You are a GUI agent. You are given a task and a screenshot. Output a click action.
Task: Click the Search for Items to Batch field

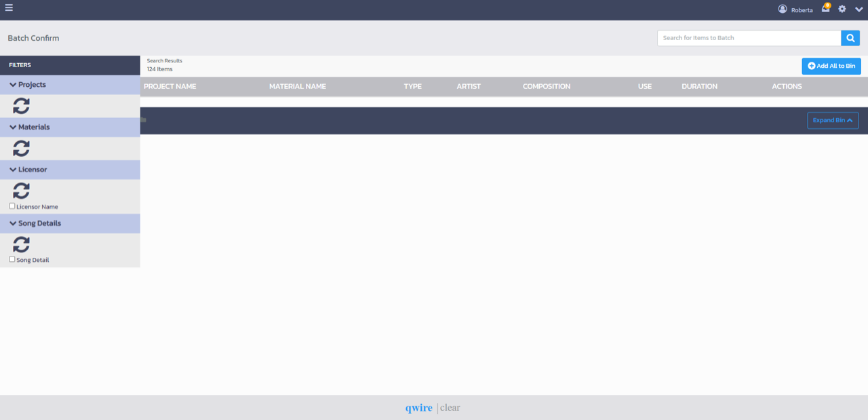[749, 38]
